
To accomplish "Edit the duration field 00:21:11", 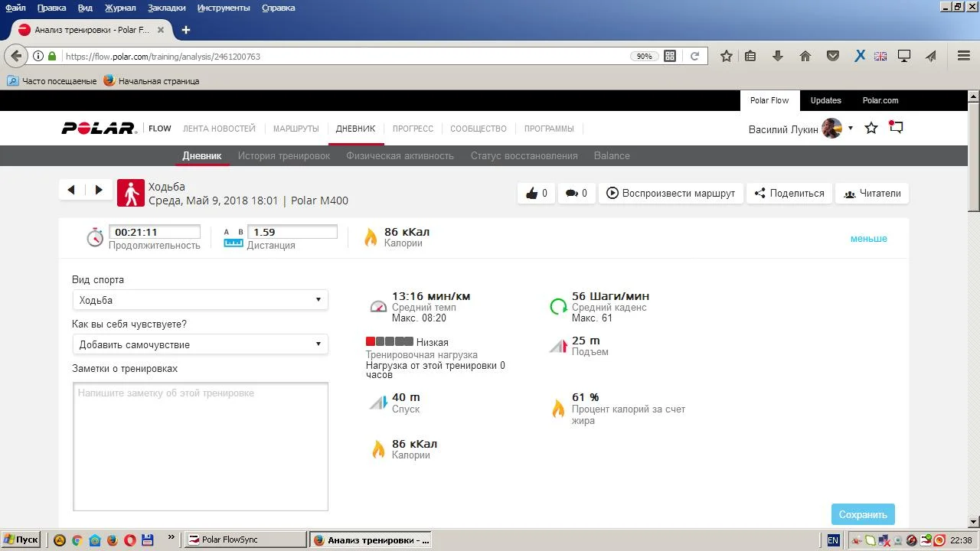I will 155,232.
